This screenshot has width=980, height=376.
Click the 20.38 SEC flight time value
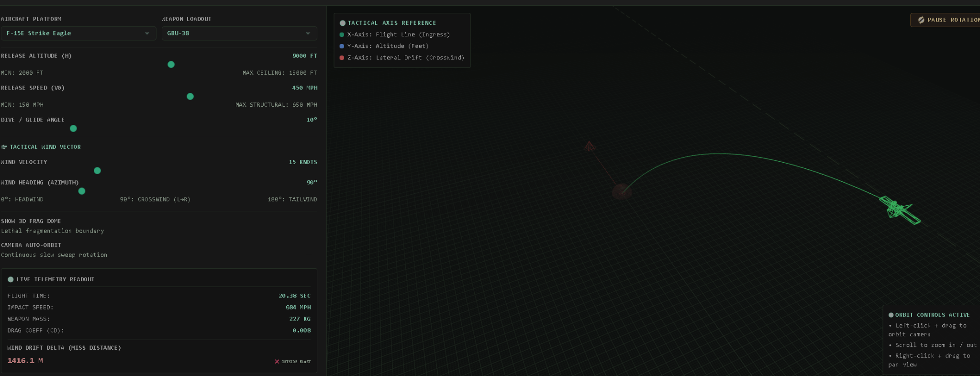[x=295, y=296]
